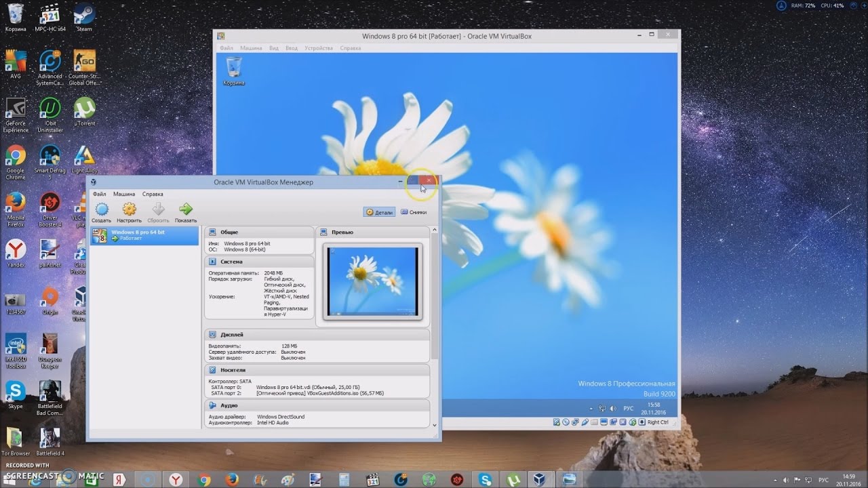
Task: Select the Steam desktop icon
Action: 84,17
